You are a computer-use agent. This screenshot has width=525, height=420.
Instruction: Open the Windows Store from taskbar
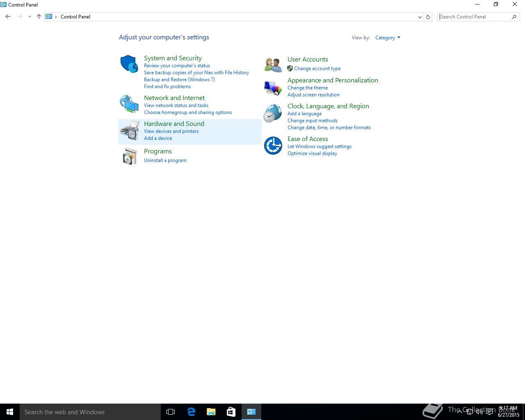[x=231, y=412]
